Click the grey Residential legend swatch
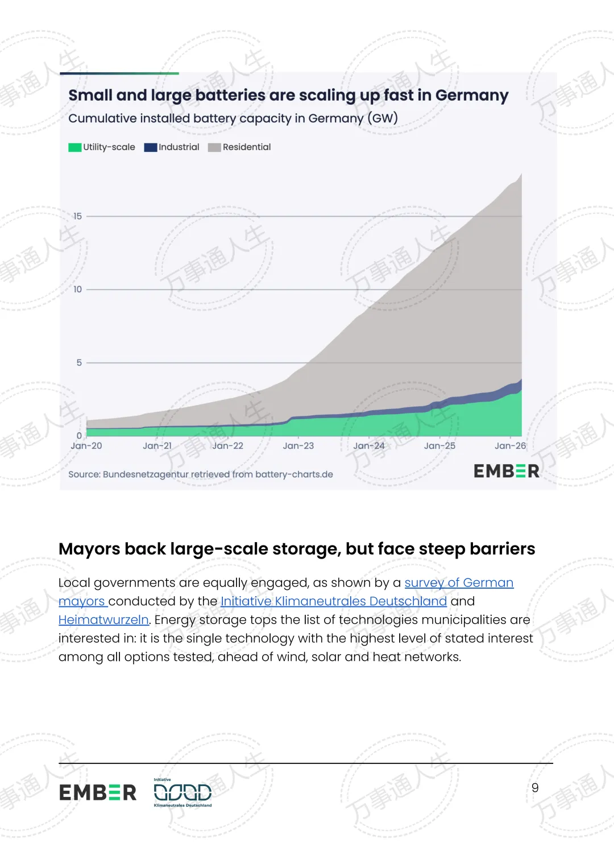The width and height of the screenshot is (614, 868). [x=214, y=147]
